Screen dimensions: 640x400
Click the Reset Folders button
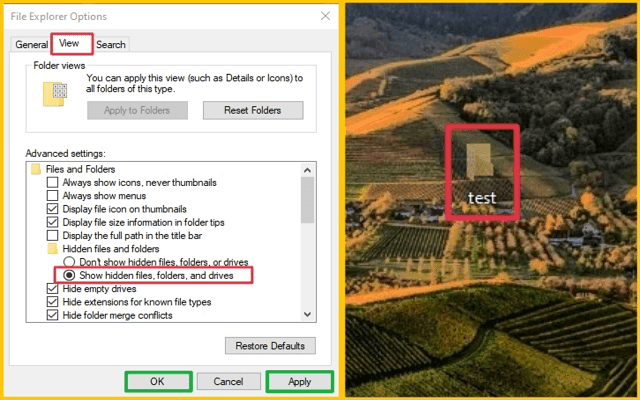pyautogui.click(x=253, y=110)
